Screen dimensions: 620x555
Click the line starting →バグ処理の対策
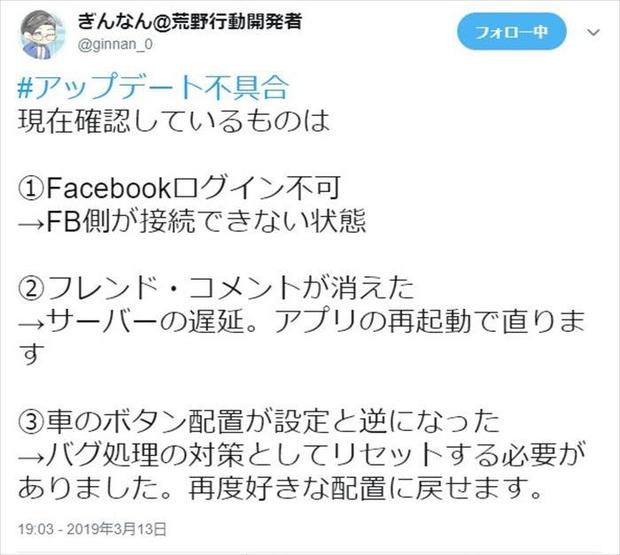(302, 455)
